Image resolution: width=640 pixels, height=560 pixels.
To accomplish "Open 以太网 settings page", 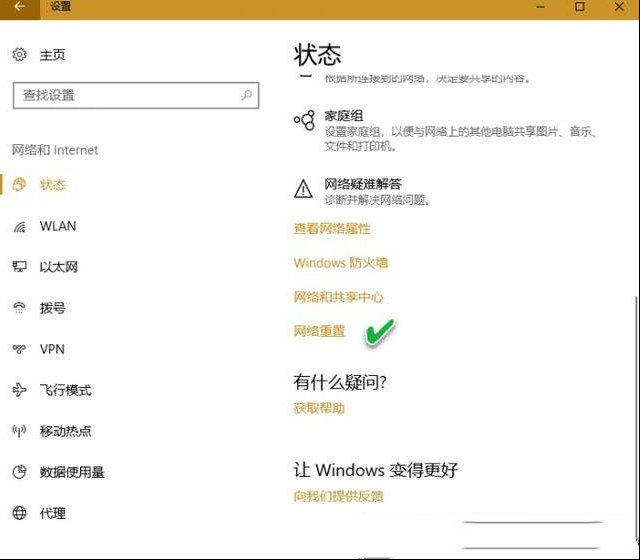I will tap(59, 267).
